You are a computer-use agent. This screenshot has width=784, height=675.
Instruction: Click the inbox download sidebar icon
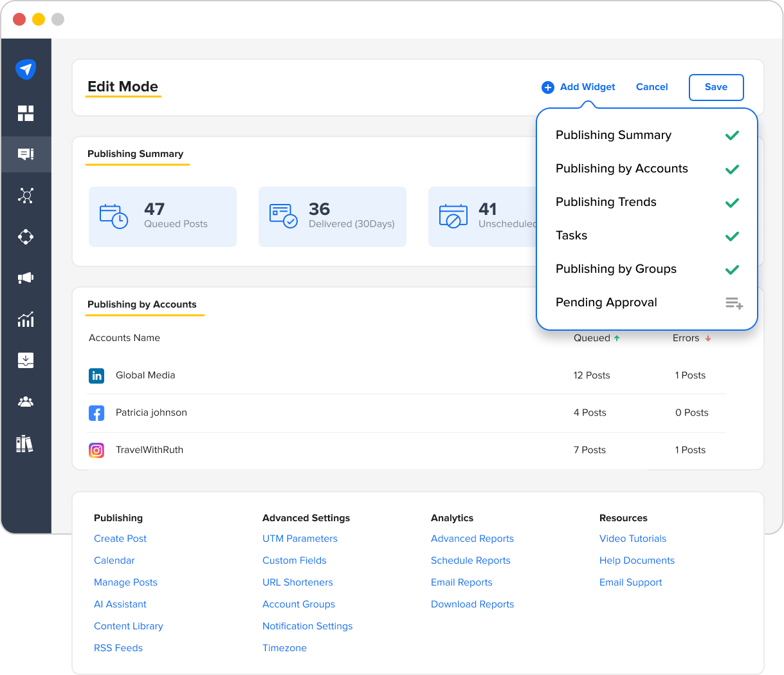tap(26, 360)
